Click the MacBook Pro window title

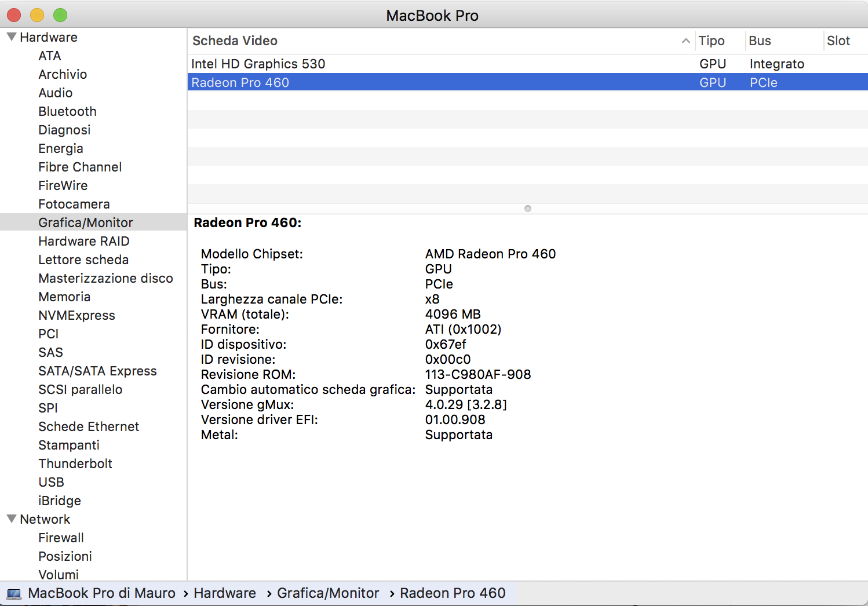pos(432,16)
